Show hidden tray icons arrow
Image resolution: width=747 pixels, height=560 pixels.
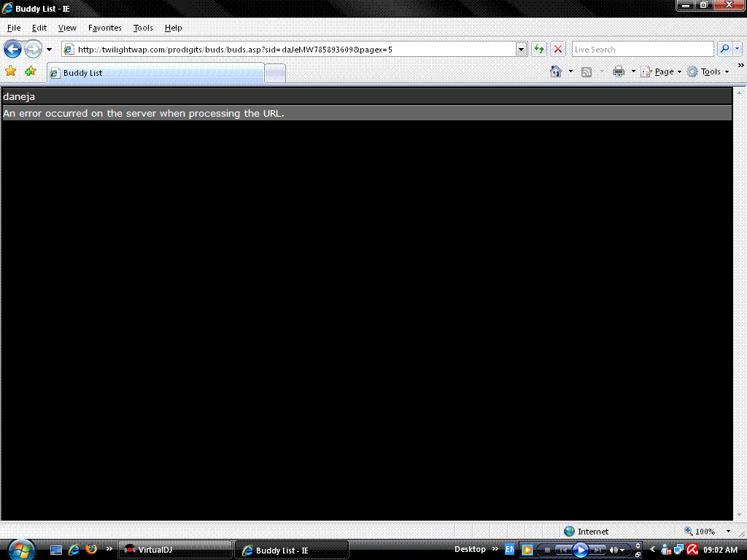[x=653, y=550]
